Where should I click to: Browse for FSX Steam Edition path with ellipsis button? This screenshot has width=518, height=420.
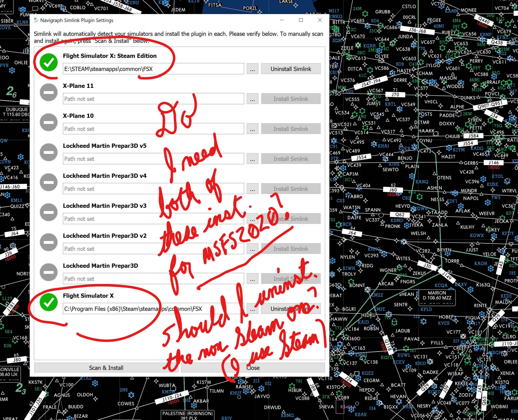252,69
